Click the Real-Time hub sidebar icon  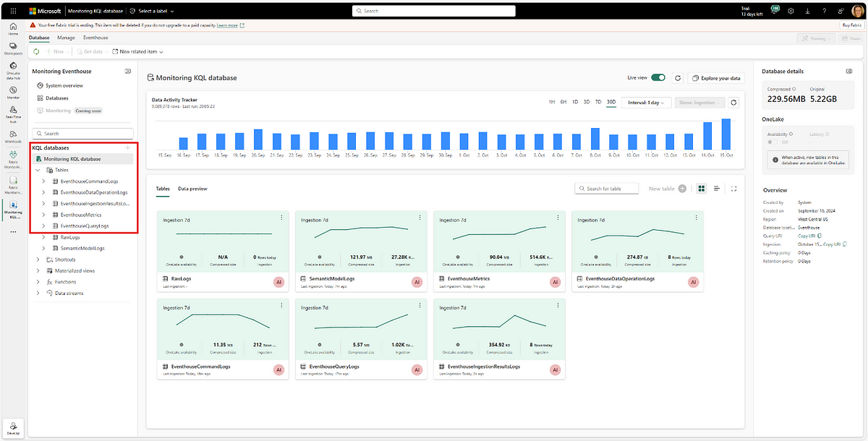pyautogui.click(x=13, y=111)
